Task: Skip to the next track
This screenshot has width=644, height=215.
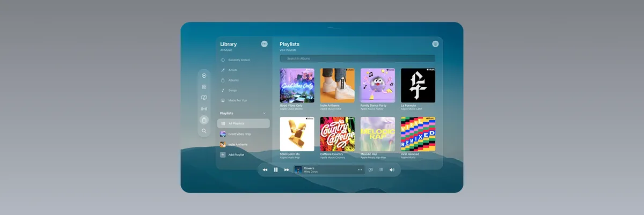Action: [287, 169]
